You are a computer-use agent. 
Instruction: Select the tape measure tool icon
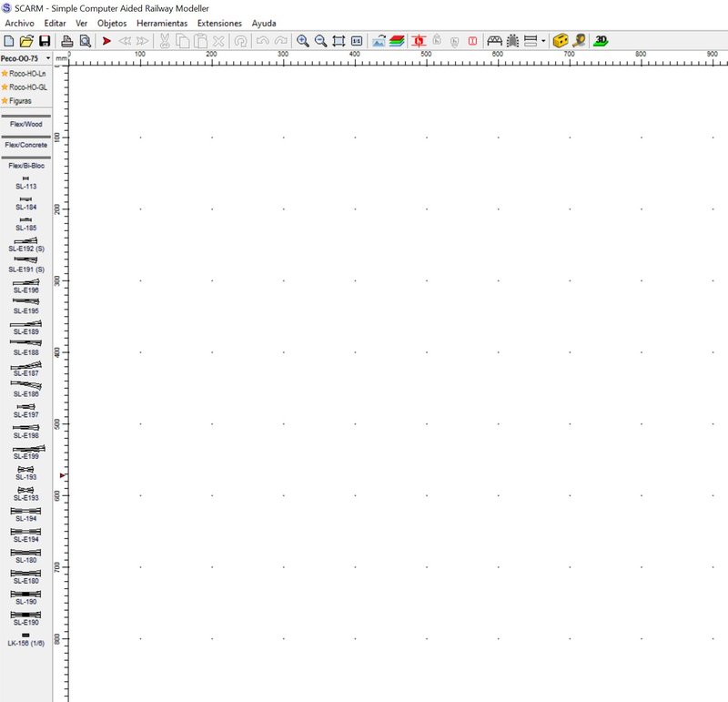579,41
